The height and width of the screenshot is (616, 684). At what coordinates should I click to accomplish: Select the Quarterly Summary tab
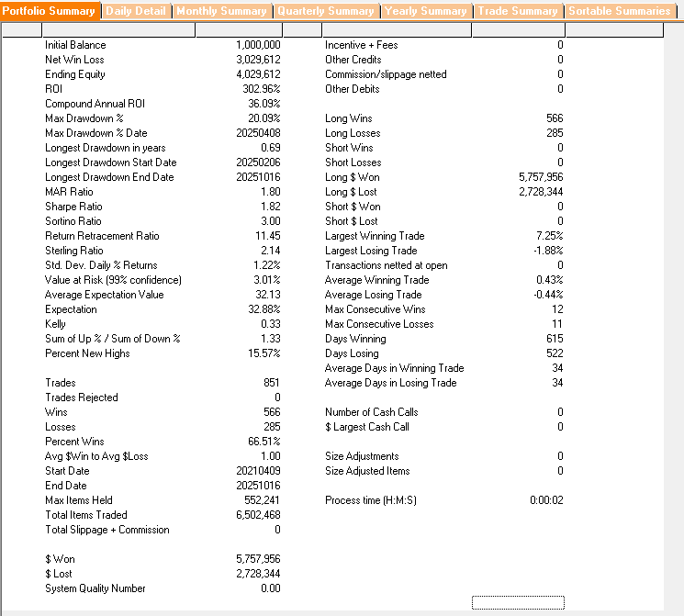tap(326, 11)
